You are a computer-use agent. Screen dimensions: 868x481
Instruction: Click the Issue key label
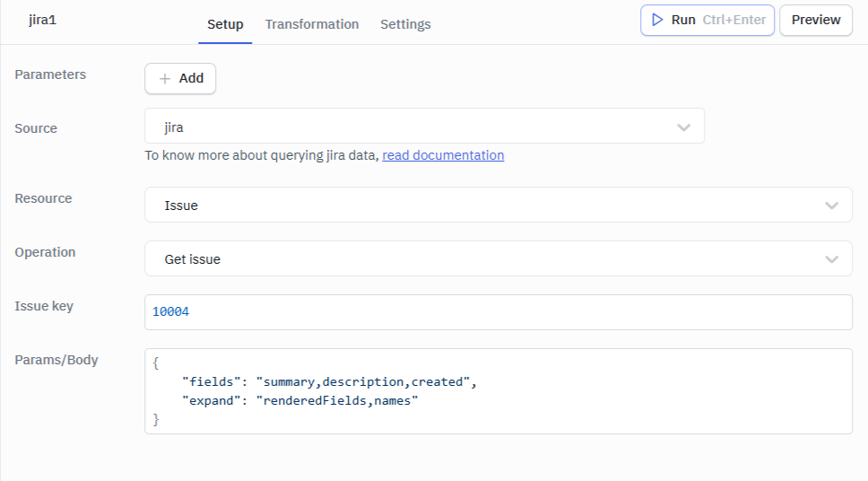tap(44, 306)
